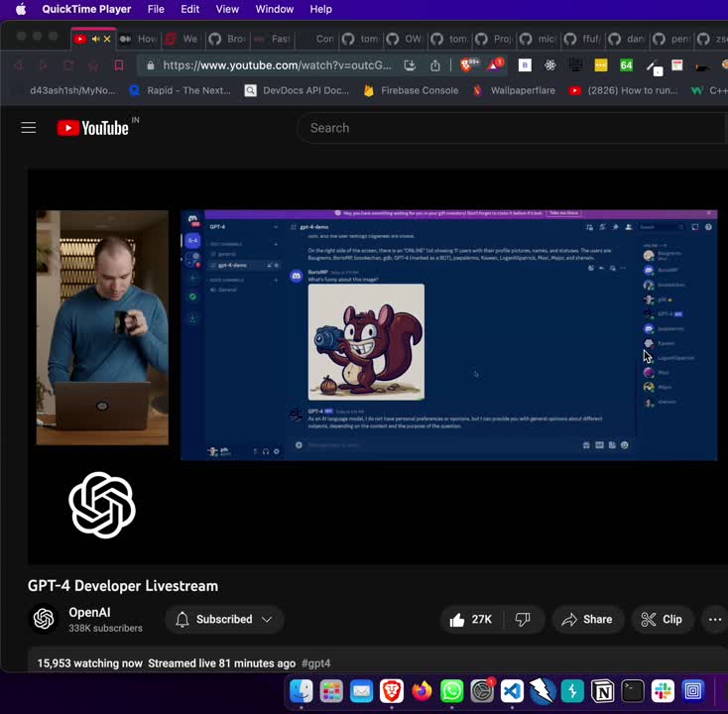Image resolution: width=728 pixels, height=714 pixels.
Task: Toggle bookmark icon beside address bar
Action: coord(118,65)
